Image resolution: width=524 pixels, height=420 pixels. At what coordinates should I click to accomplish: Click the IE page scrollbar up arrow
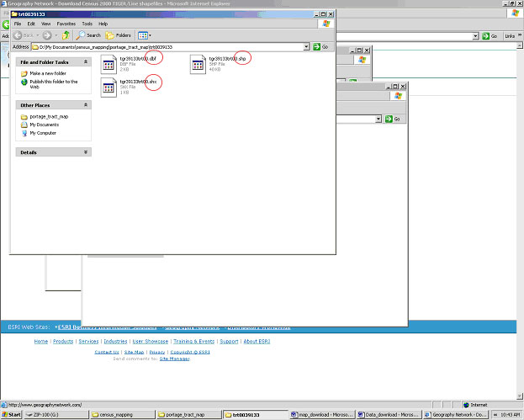pos(520,45)
